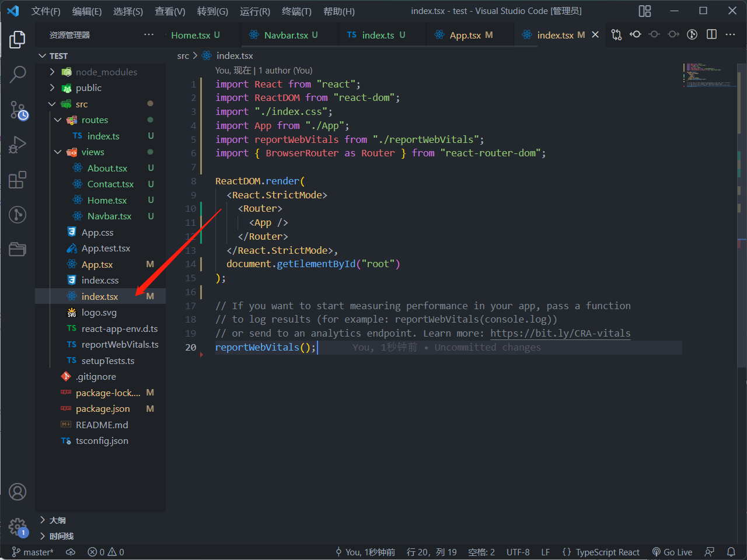The height and width of the screenshot is (560, 747).
Task: Collapse the routes folder
Action: coord(100,120)
